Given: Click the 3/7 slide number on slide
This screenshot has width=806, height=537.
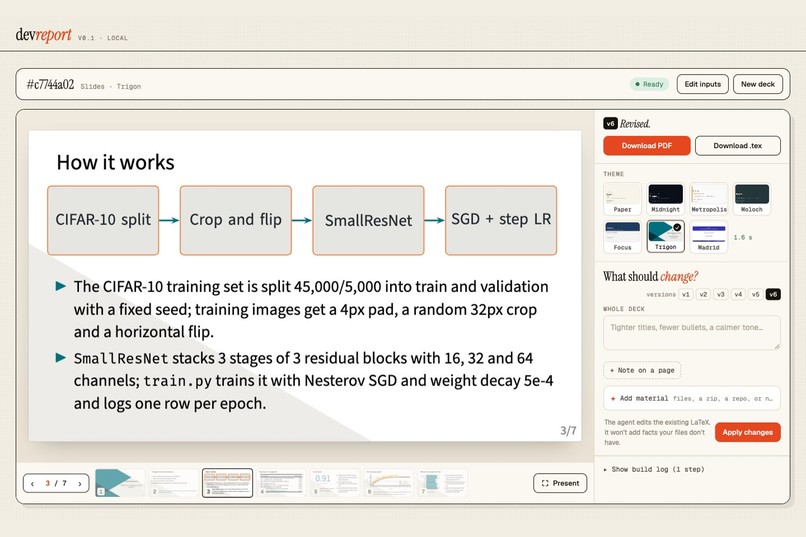Looking at the screenshot, I should [568, 431].
